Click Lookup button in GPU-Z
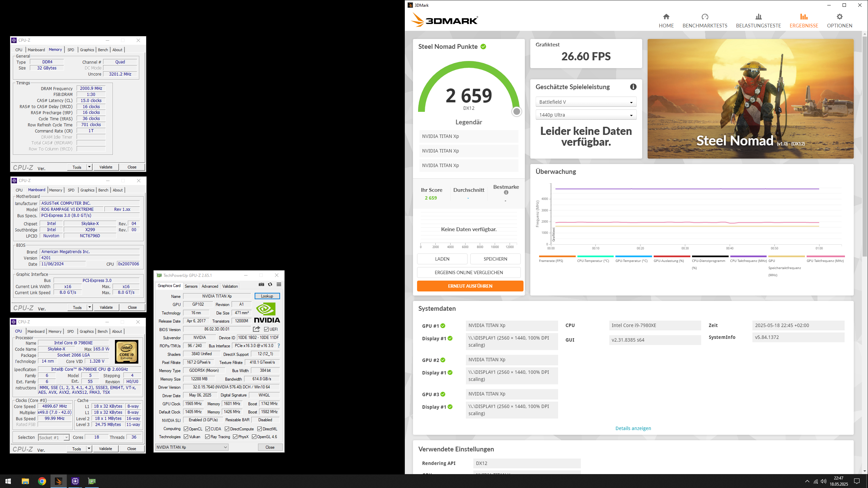The width and height of the screenshot is (868, 488). 267,296
